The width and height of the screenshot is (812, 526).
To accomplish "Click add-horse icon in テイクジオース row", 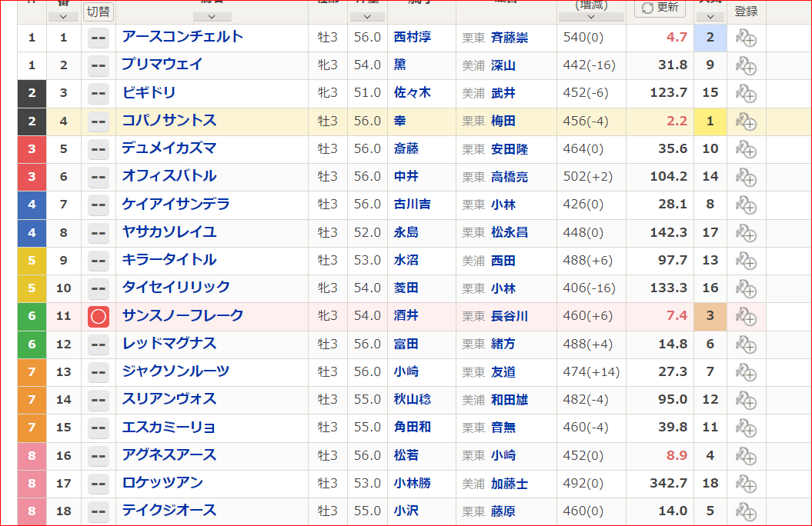I will click(746, 511).
